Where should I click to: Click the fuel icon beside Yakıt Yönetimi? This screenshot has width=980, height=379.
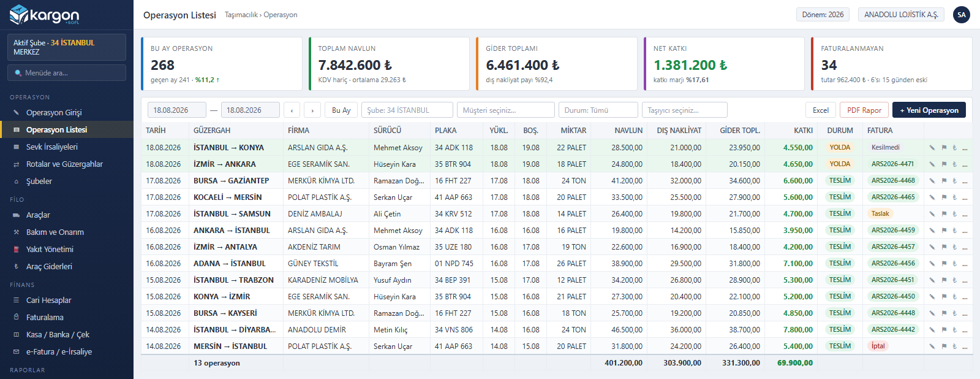(17, 250)
